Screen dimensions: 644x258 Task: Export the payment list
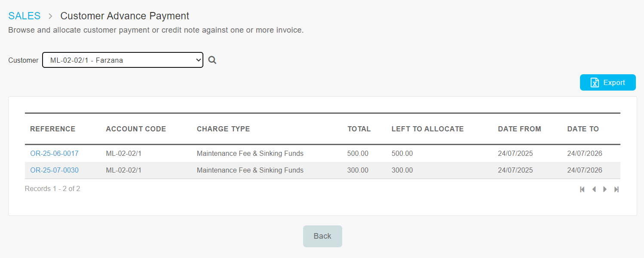tap(607, 82)
